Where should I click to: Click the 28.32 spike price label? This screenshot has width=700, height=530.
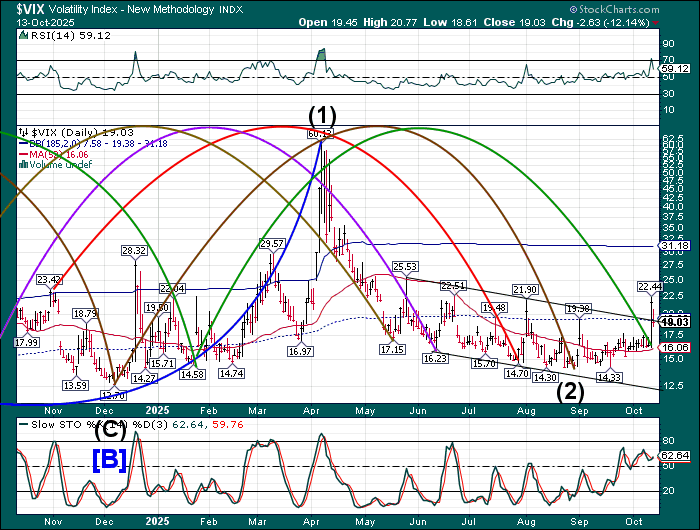134,250
